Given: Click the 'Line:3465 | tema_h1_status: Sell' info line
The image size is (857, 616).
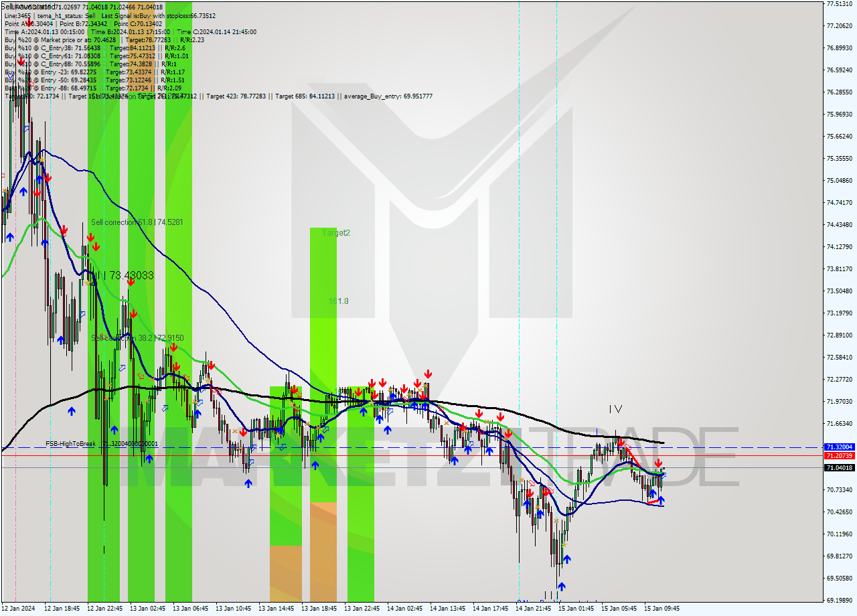Looking at the screenshot, I should pos(110,15).
